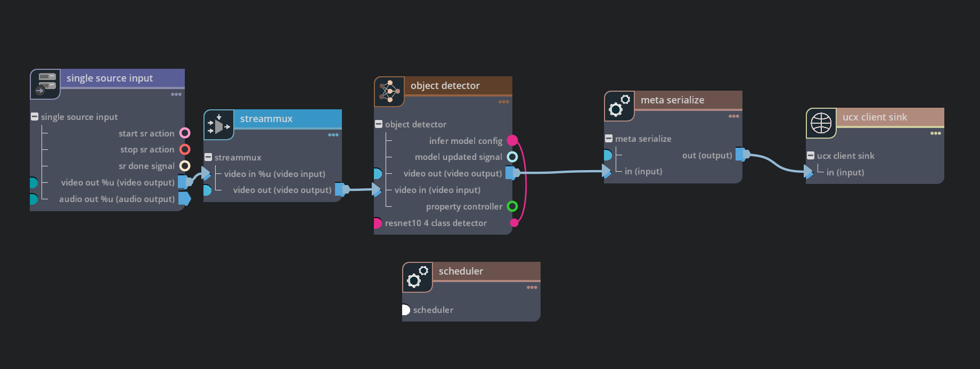
Task: Click the teal handle beside video out %u
Action: [x=34, y=182]
